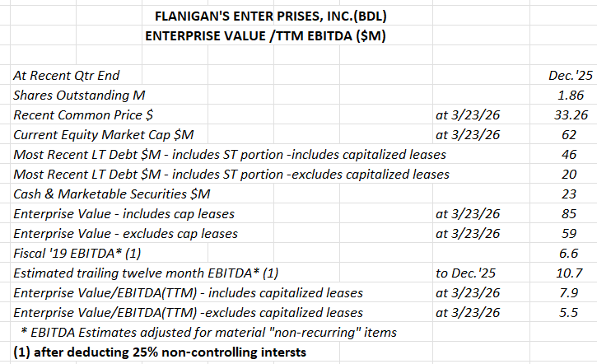Viewport: 597px width, 364px height.
Task: Click the LT Debt including leases value 46
Action: pyautogui.click(x=569, y=155)
